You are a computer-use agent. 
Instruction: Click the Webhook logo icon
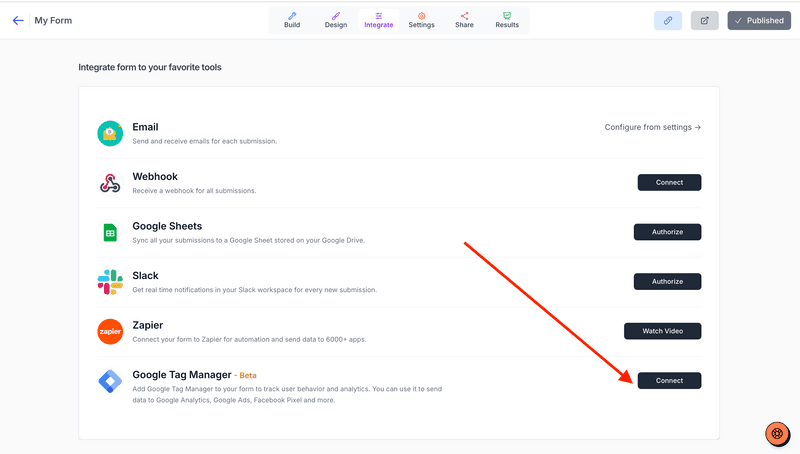point(110,183)
